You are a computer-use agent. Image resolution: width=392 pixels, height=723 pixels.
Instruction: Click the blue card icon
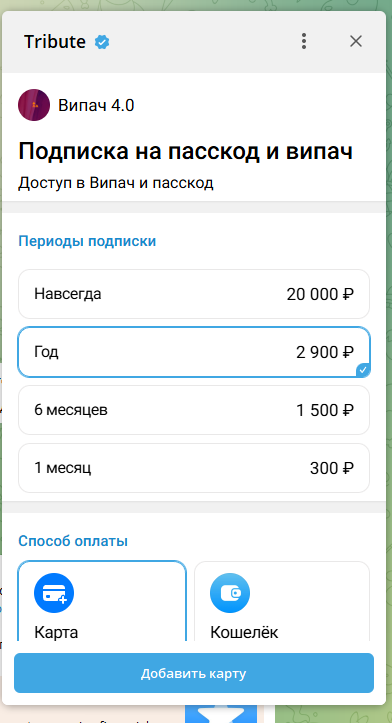pyautogui.click(x=54, y=593)
